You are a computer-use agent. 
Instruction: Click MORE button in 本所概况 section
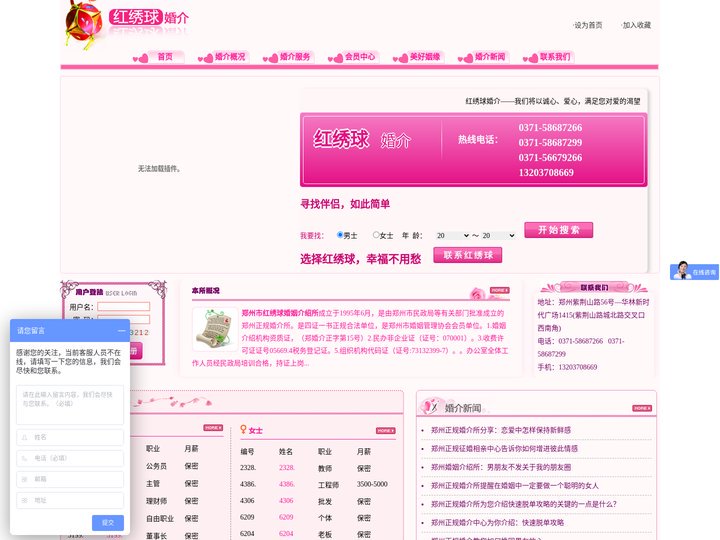click(500, 290)
